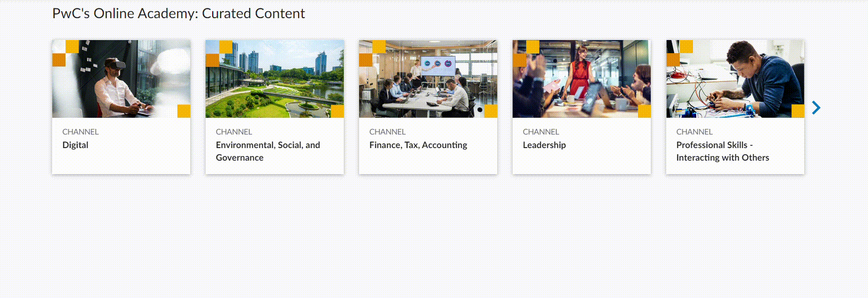868x298 pixels.
Task: Click the CHANNEL label above Finance, Tax, Accounting
Action: click(387, 132)
